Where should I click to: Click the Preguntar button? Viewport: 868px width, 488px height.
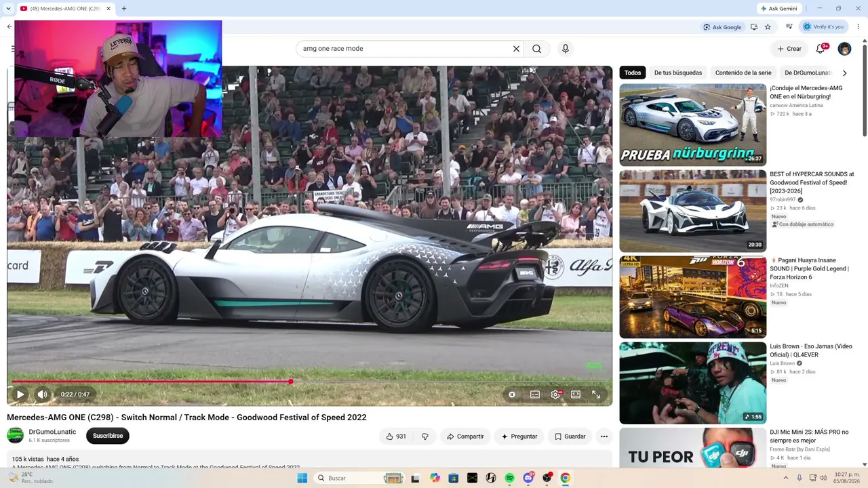click(x=519, y=436)
